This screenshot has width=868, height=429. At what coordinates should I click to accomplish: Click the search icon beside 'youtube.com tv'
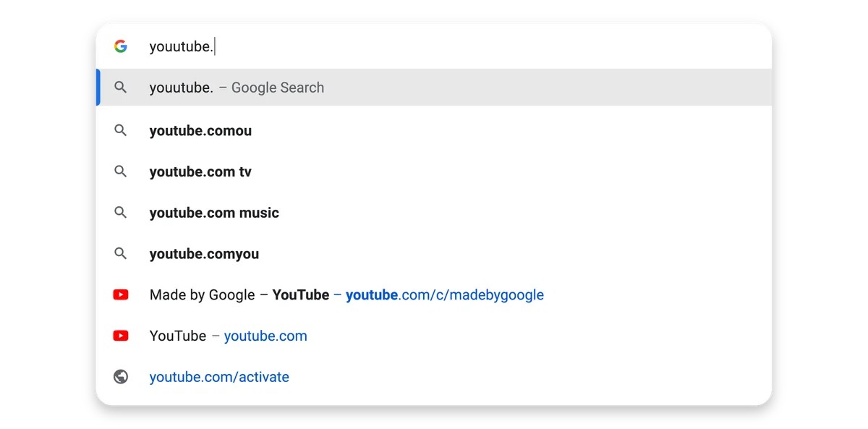point(121,172)
